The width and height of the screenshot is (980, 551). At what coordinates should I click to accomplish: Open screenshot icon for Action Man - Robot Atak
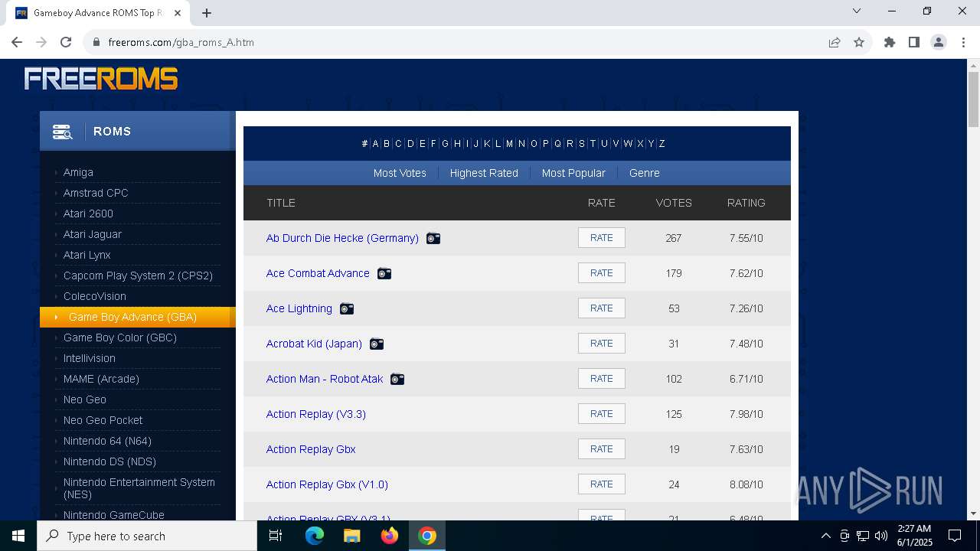pyautogui.click(x=397, y=379)
